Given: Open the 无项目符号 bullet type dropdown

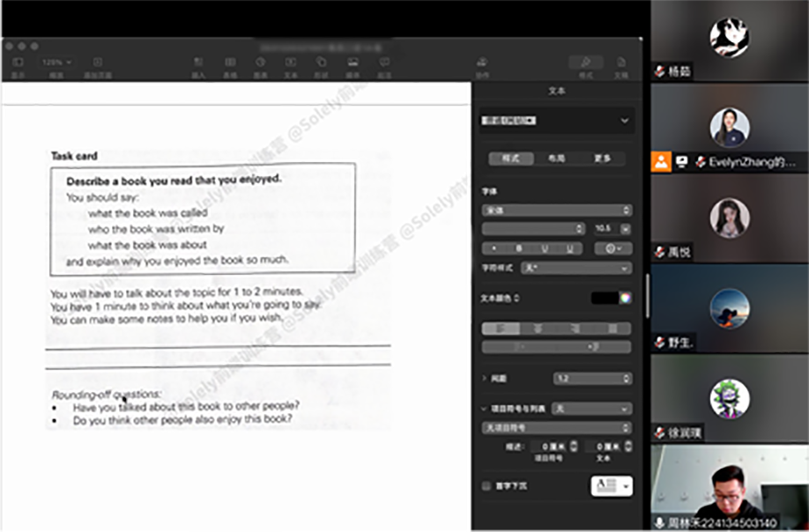Looking at the screenshot, I should (x=557, y=428).
